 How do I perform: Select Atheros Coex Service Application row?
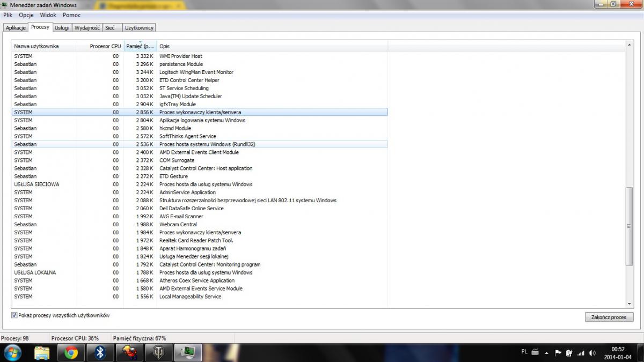pyautogui.click(x=200, y=280)
